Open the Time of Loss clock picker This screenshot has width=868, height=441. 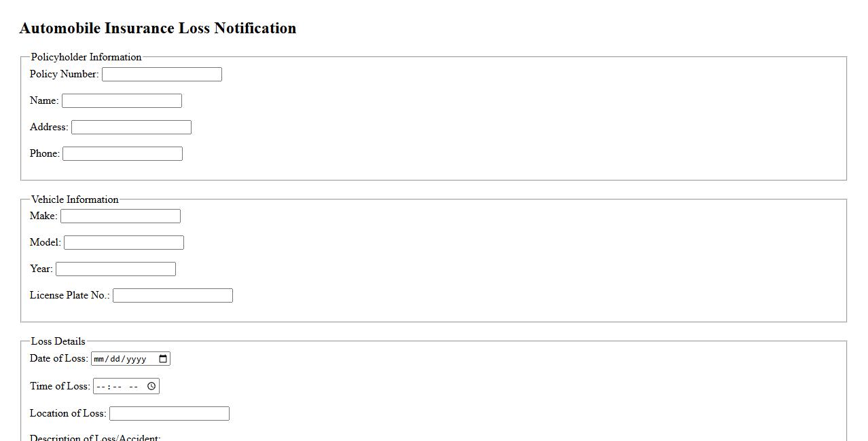[151, 386]
